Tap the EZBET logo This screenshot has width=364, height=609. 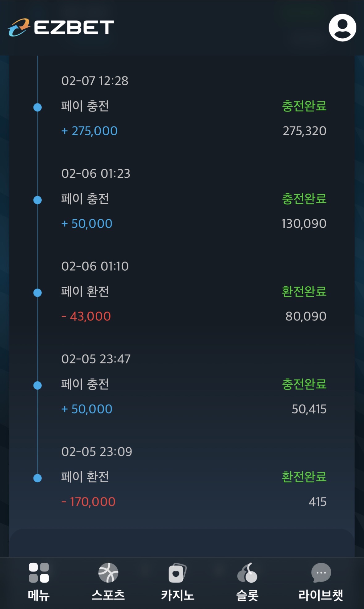[61, 27]
